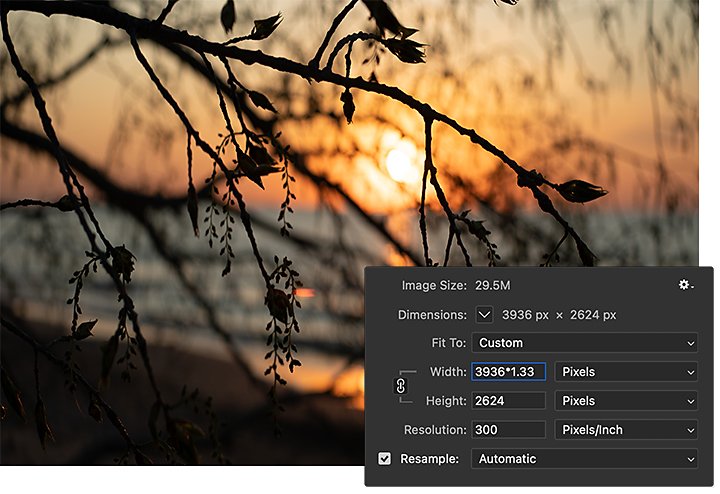Open the Resolution Pixels/Inch dropdown

coord(626,430)
